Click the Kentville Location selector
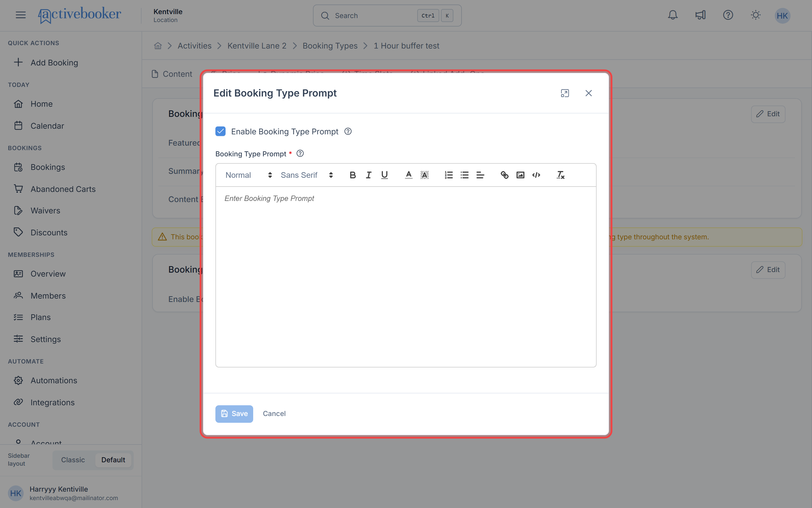 [168, 16]
